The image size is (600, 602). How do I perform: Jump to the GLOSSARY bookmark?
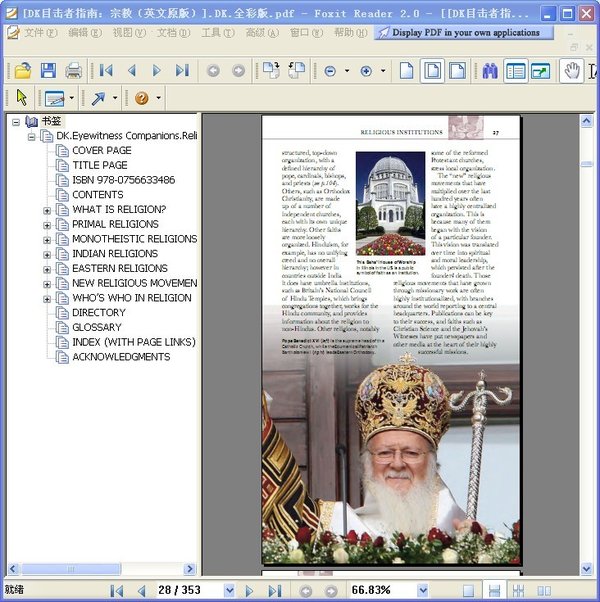tap(96, 328)
